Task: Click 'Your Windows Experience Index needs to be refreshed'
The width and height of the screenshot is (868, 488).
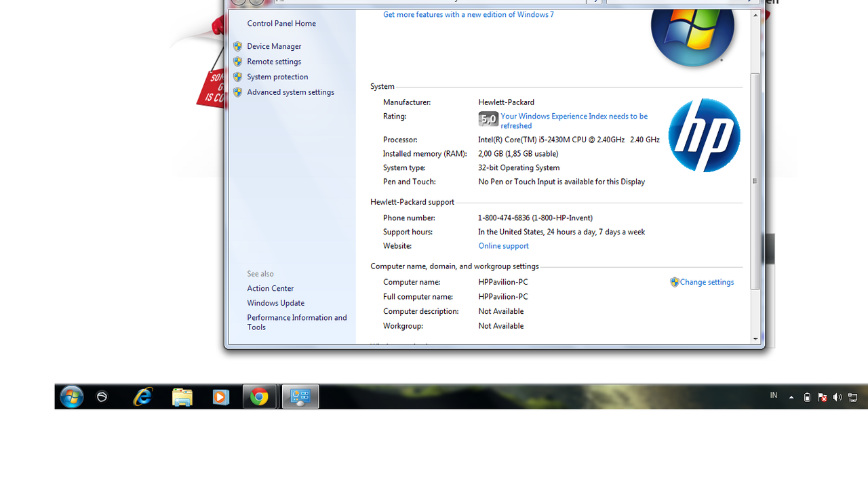Action: click(574, 121)
